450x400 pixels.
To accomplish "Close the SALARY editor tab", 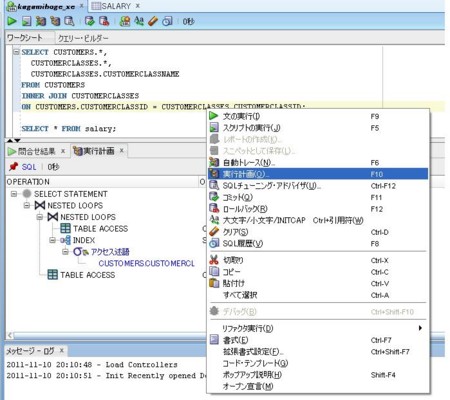I will 138,6.
